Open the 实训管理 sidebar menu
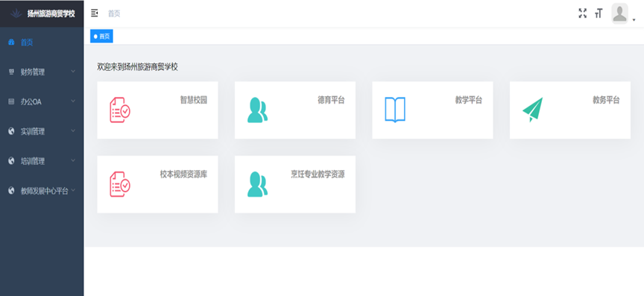The height and width of the screenshot is (296, 644). click(x=42, y=131)
